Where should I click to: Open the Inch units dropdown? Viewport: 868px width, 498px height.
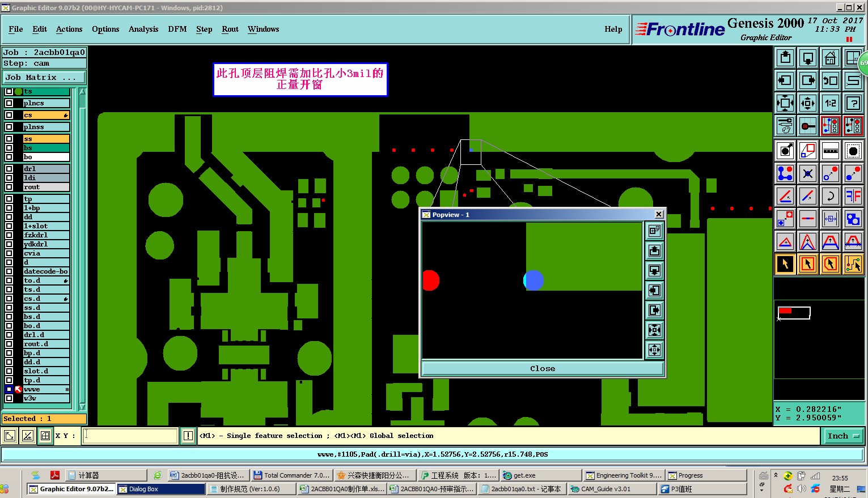(844, 436)
